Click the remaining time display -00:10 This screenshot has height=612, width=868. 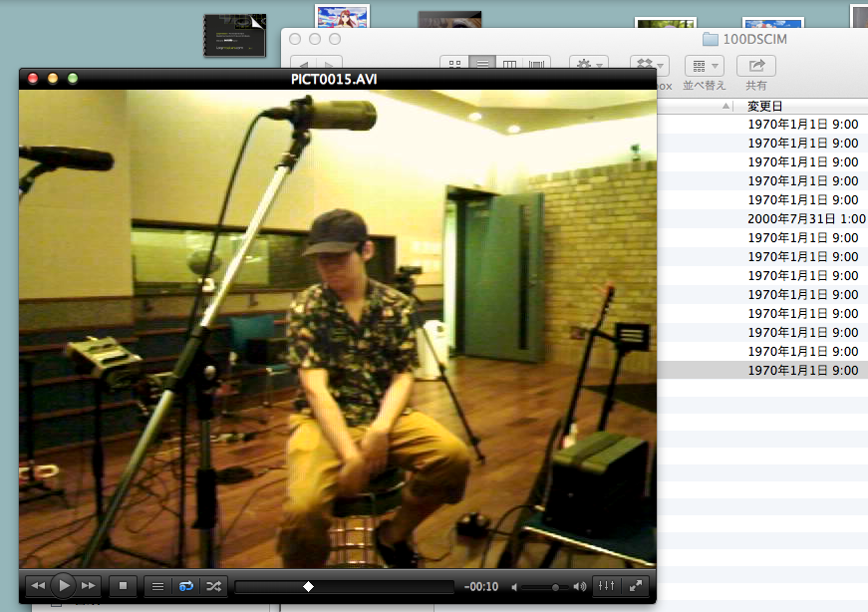coord(482,587)
